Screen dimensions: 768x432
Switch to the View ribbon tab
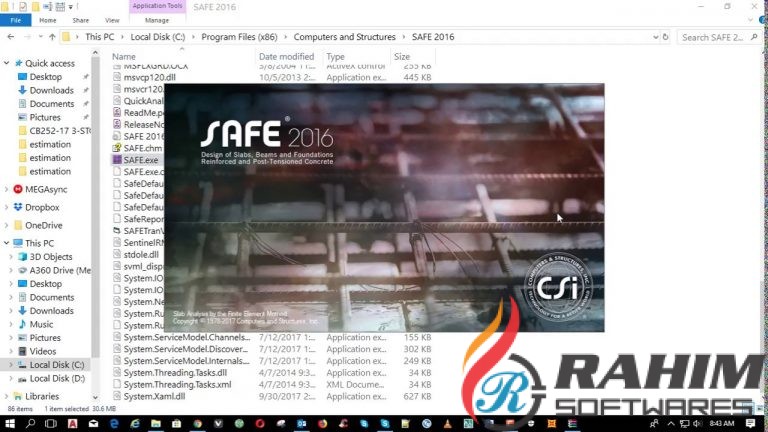coord(112,20)
